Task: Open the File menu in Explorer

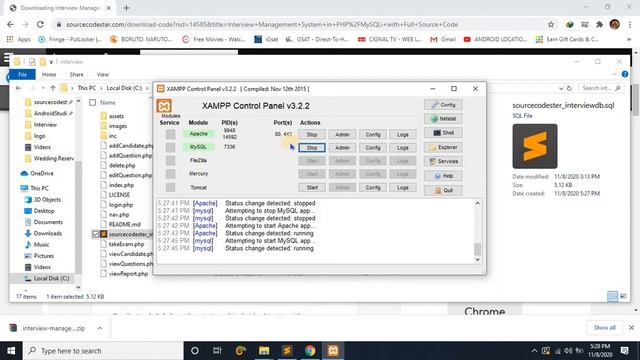Action: [x=22, y=75]
